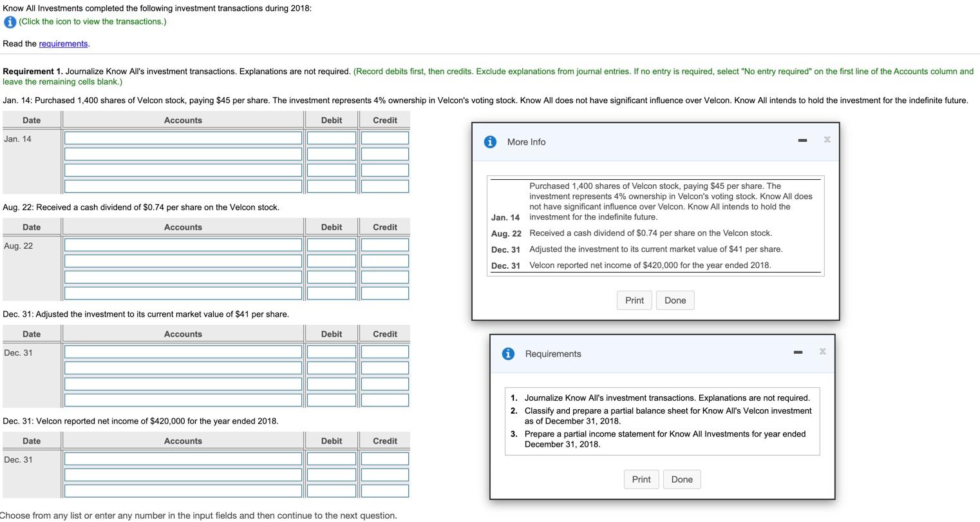The image size is (980, 522).
Task: Click Done in the More Info dialog
Action: tap(675, 300)
